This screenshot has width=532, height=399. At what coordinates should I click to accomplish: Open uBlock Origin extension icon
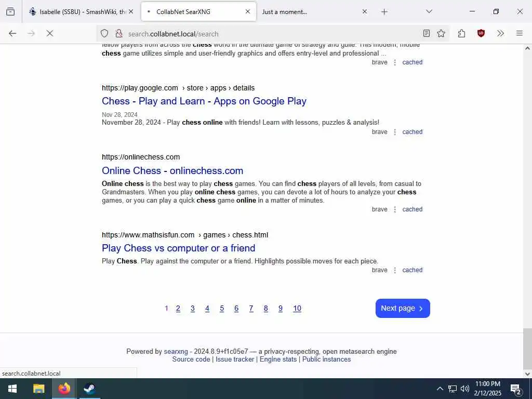pyautogui.click(x=481, y=33)
